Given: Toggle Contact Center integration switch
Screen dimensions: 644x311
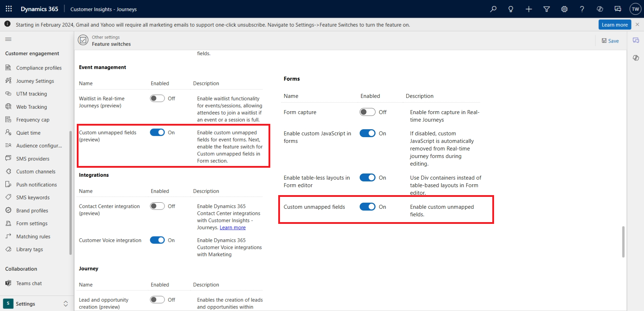Looking at the screenshot, I should tap(157, 206).
